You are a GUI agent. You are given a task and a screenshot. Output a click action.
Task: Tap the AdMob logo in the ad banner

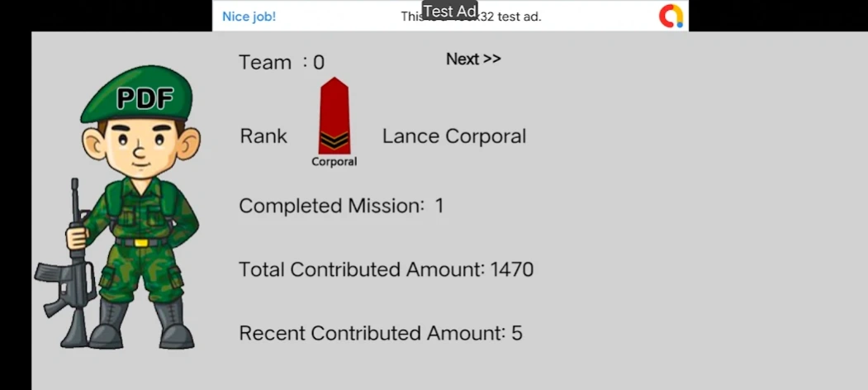[x=671, y=16]
